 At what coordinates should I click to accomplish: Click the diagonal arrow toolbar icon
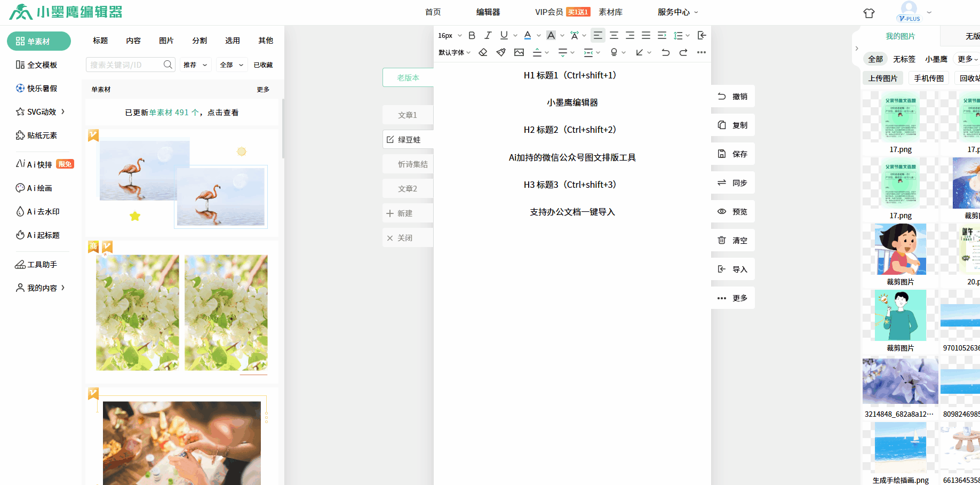(640, 52)
